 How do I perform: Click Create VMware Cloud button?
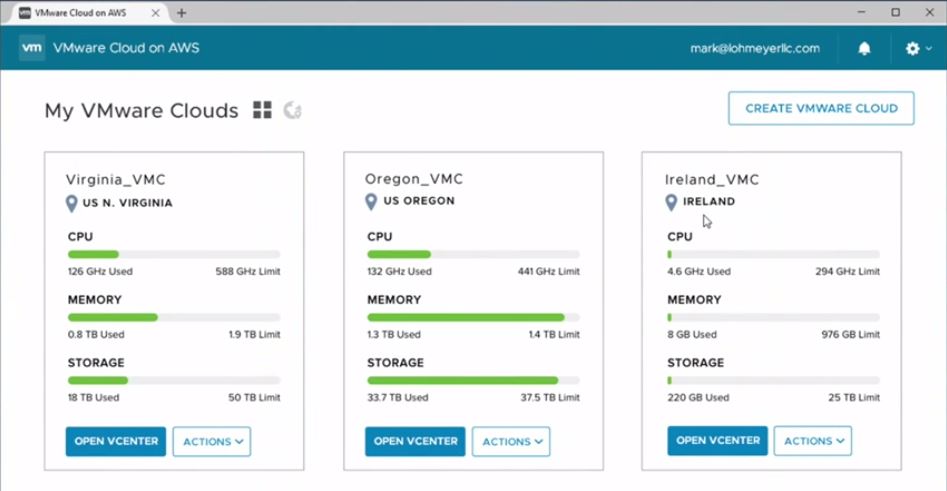[x=821, y=109]
